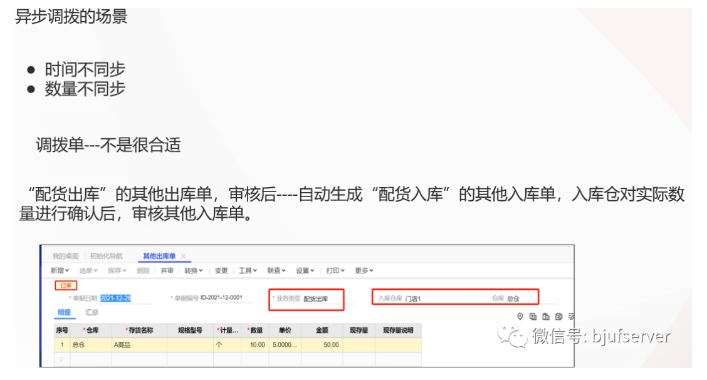Click the header 仓库 field showing 总仓
This screenshot has height=380, width=707.
(x=513, y=298)
